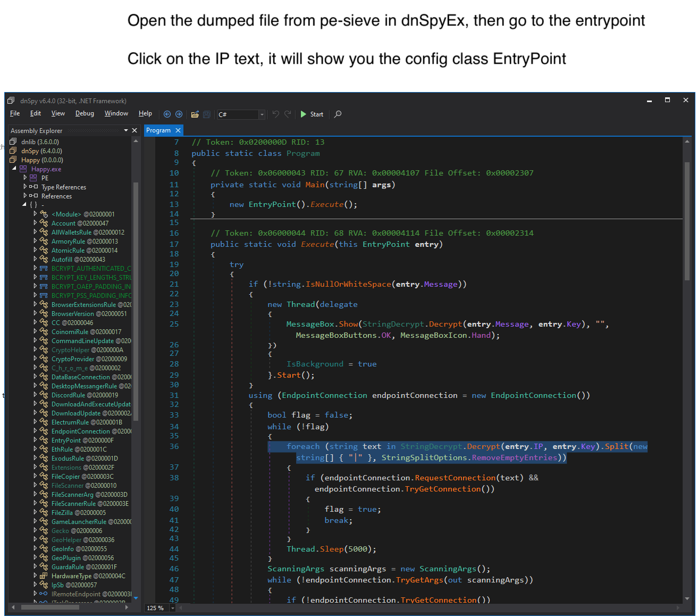Click the namespace curly braces icon
The width and height of the screenshot is (697, 616).
[33, 205]
